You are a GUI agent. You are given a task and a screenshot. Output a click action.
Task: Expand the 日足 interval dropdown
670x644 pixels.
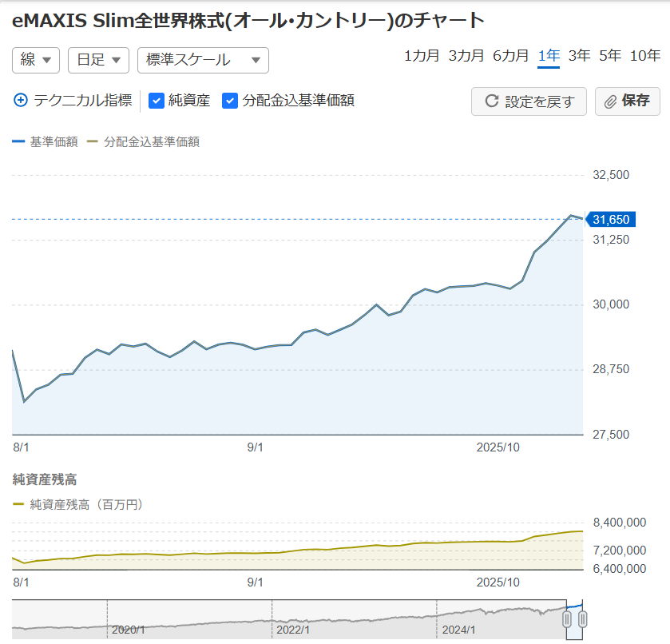[x=98, y=60]
